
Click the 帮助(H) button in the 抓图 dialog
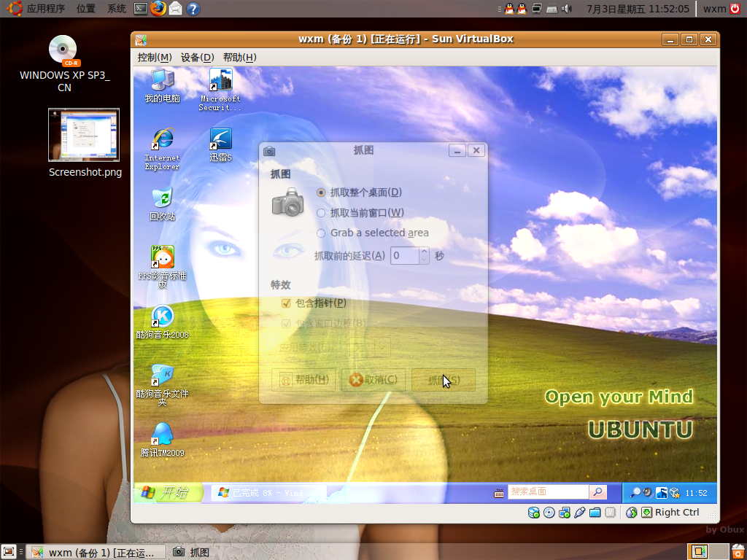pyautogui.click(x=303, y=379)
